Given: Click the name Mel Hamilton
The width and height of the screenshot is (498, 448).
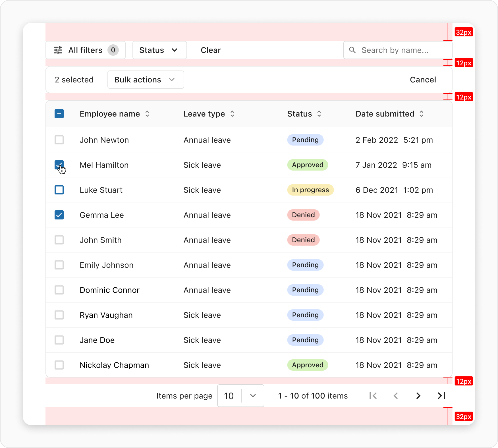Looking at the screenshot, I should point(104,165).
